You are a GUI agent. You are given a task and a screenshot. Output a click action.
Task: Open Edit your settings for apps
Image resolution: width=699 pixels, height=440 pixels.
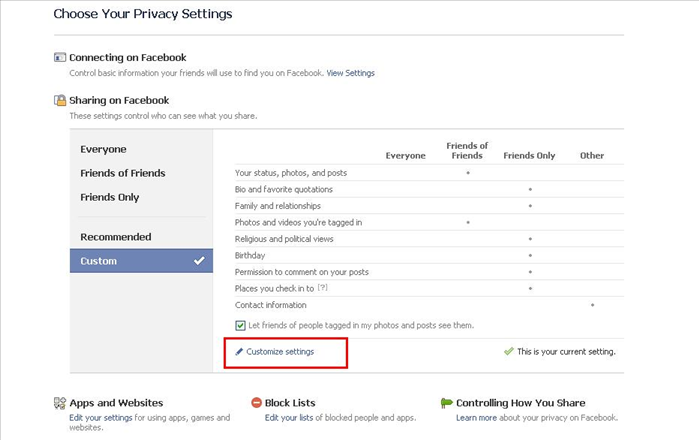[x=101, y=418]
